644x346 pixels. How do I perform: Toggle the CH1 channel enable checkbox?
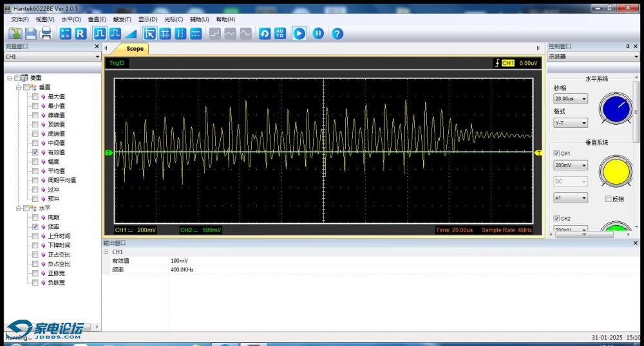click(x=556, y=153)
